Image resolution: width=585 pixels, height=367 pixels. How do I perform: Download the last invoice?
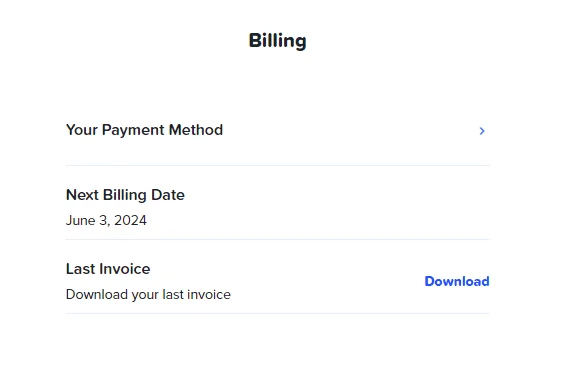pos(457,281)
